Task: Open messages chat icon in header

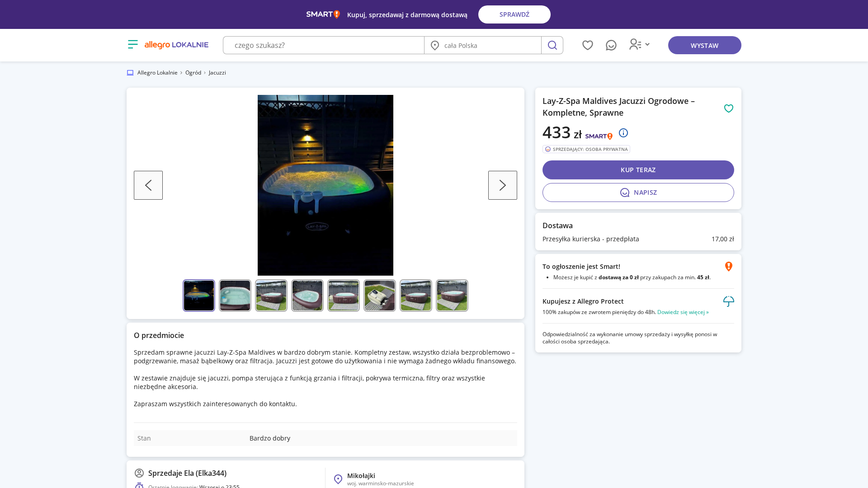Action: (611, 45)
